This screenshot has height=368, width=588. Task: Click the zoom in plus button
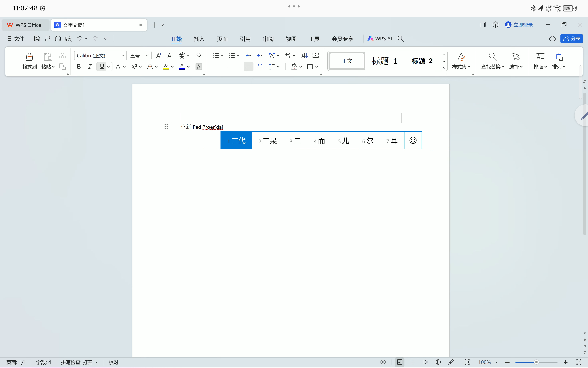coord(566,362)
